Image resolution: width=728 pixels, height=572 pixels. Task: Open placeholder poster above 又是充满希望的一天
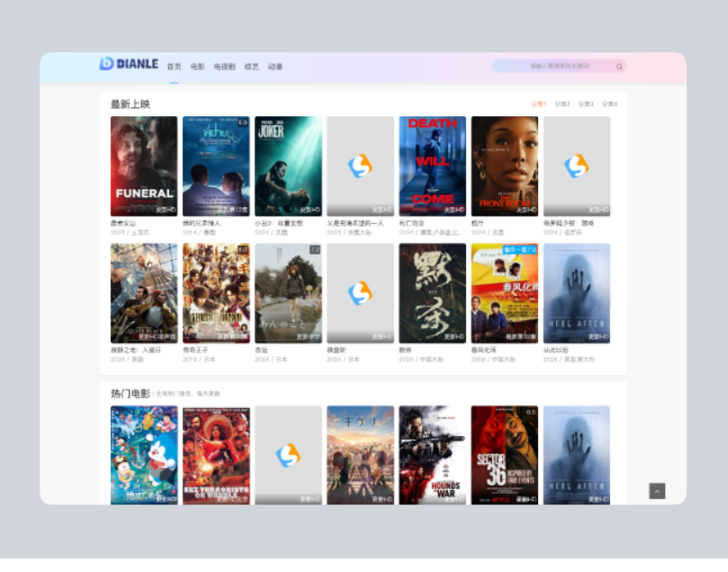[x=360, y=166]
